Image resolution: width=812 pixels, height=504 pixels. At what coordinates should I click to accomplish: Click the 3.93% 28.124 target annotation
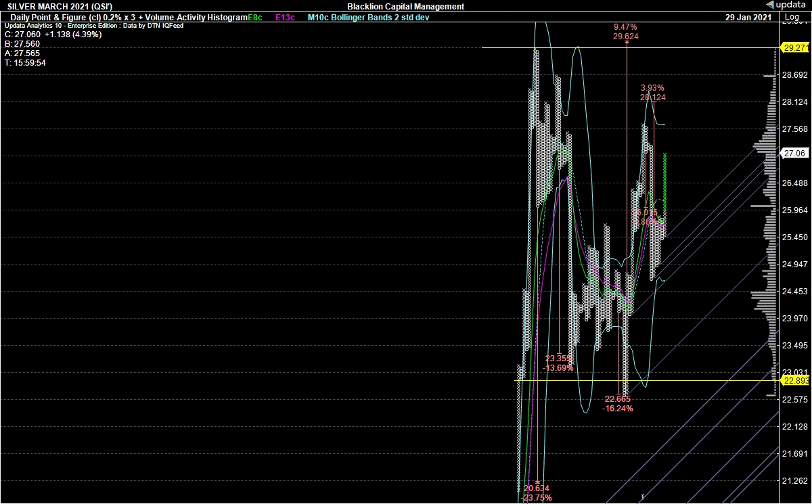(x=653, y=93)
